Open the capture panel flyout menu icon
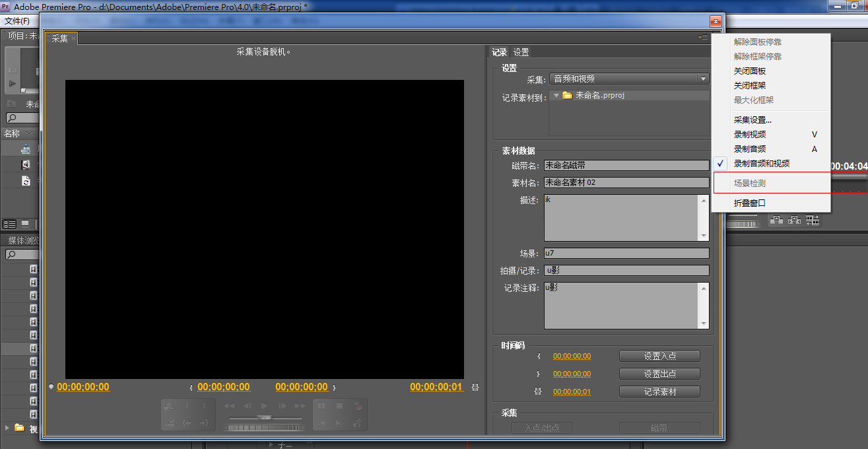 (703, 38)
